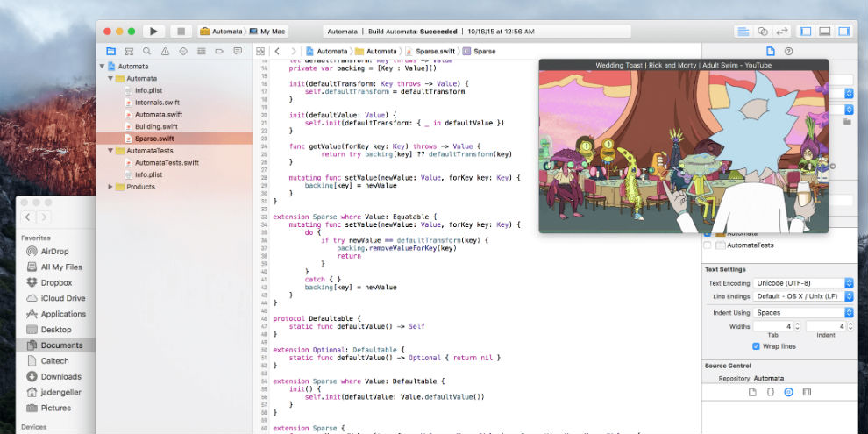Open the Indent Using dropdown

[x=803, y=313]
